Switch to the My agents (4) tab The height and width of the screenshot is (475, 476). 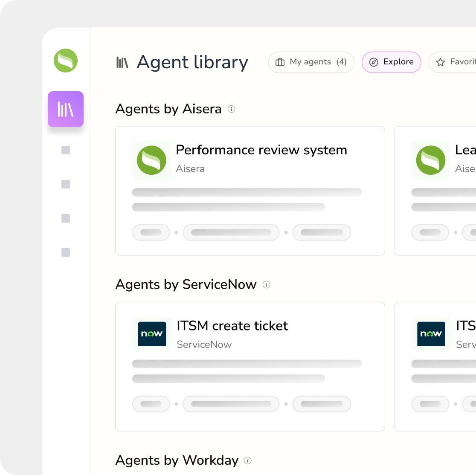(x=311, y=62)
